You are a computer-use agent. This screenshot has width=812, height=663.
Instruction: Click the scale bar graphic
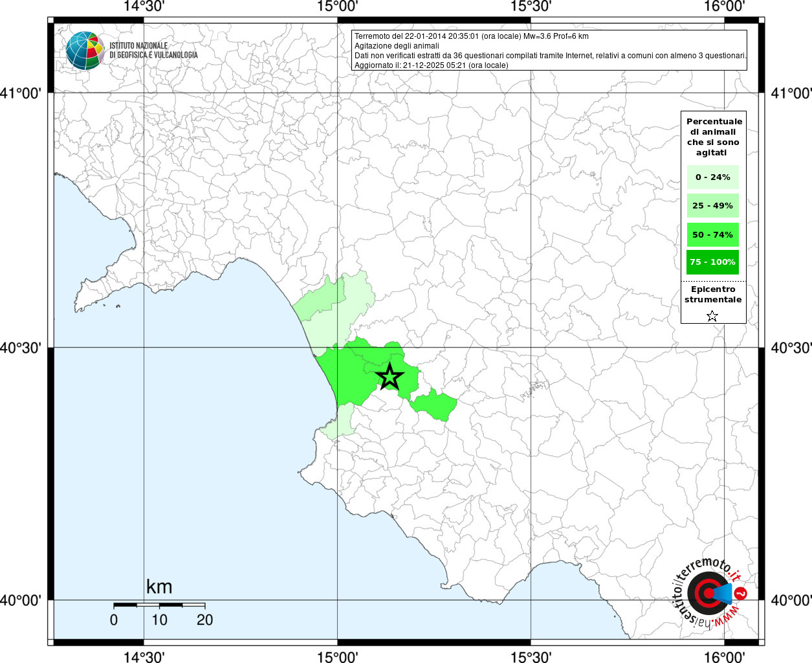click(x=159, y=605)
